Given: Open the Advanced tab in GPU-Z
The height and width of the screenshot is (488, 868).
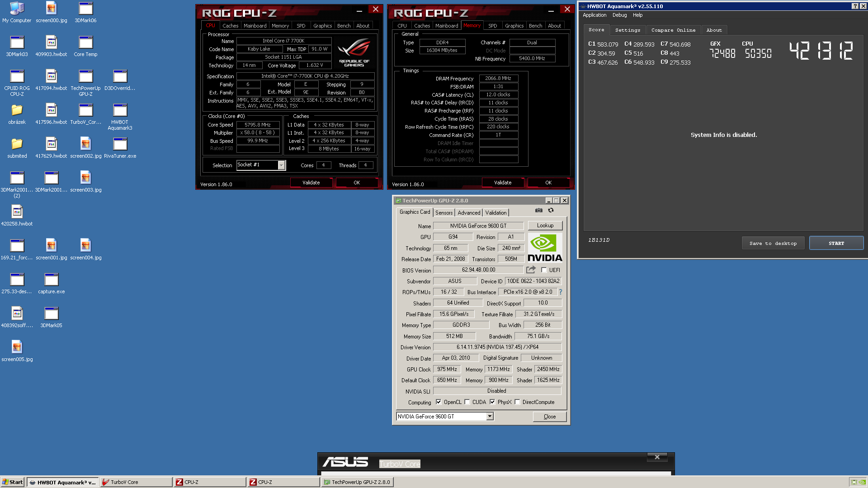Looking at the screenshot, I should 469,213.
